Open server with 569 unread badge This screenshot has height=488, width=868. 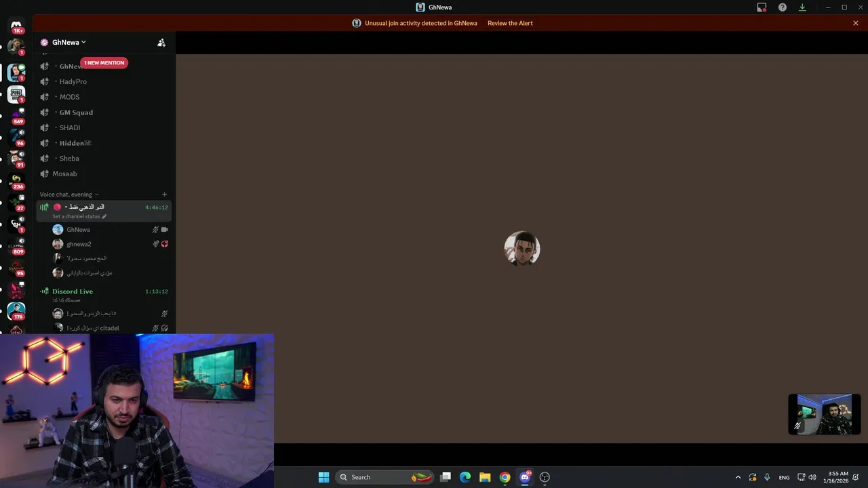16,115
